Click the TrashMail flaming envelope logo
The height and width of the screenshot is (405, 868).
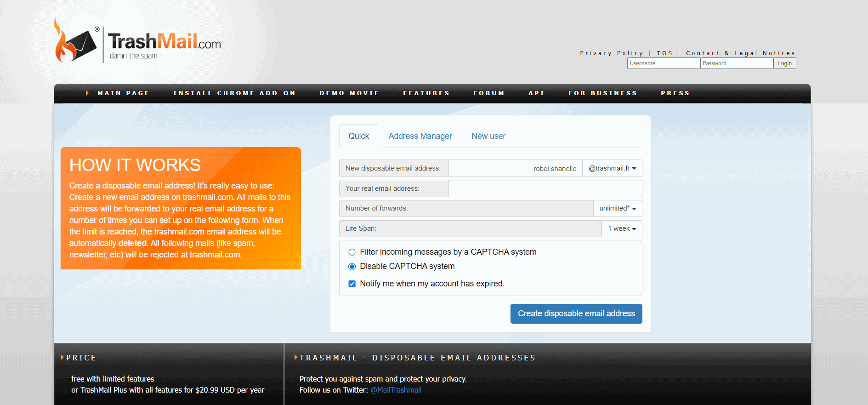click(76, 43)
